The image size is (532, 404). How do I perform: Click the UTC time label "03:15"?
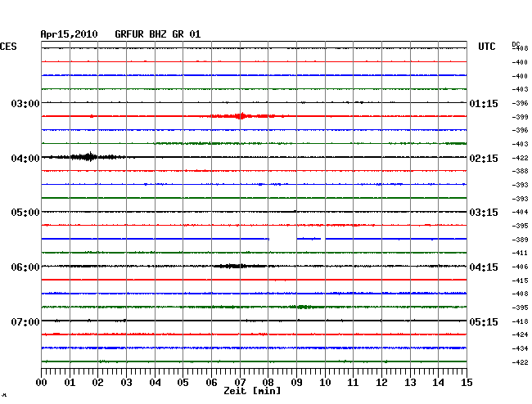pyautogui.click(x=484, y=213)
